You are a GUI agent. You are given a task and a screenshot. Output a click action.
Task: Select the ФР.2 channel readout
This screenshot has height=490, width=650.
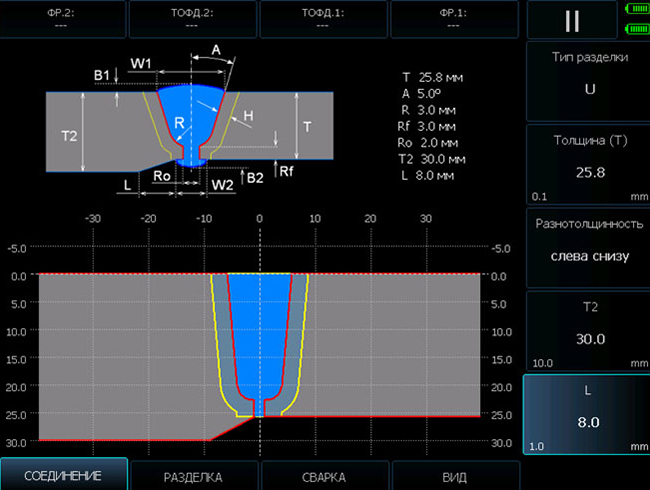point(63,19)
